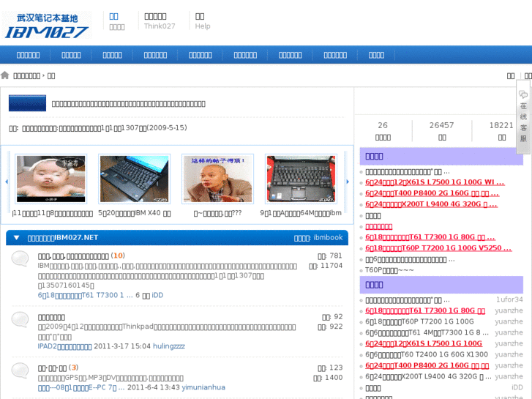Collapse the IBM027.NET forum category

pyautogui.click(x=16, y=238)
